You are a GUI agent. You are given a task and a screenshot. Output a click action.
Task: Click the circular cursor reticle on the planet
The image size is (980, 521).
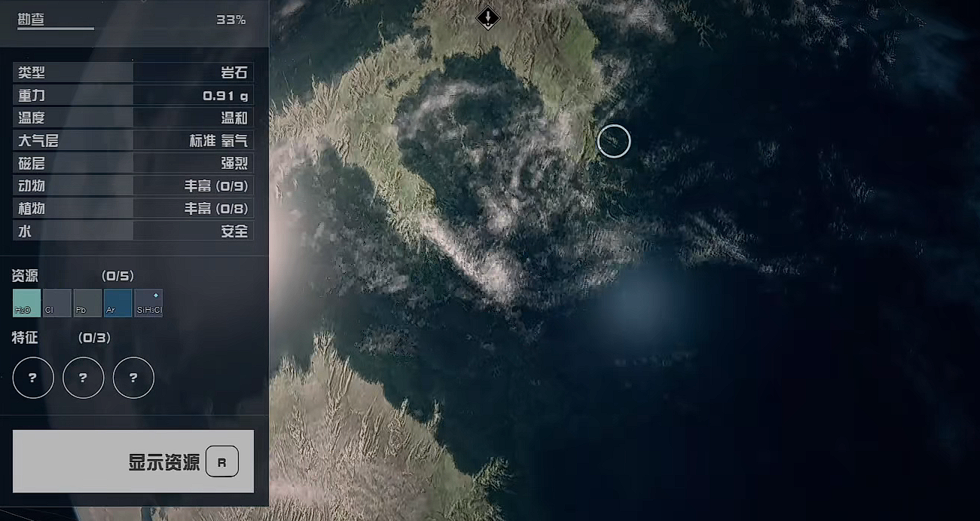coord(614,141)
